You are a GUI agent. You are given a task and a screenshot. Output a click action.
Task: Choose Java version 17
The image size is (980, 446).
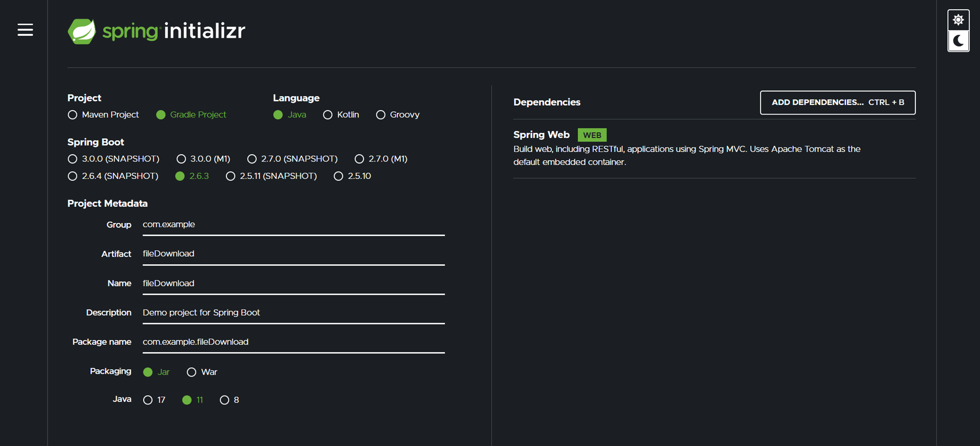point(154,400)
